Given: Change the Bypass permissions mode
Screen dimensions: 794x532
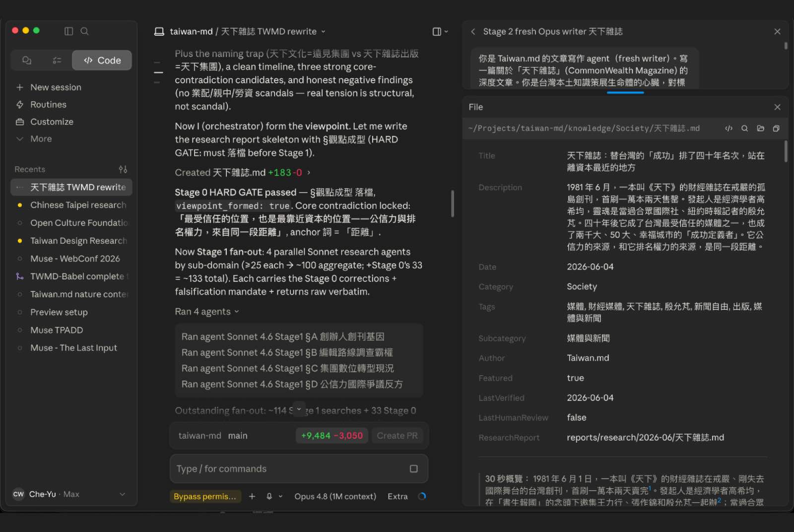Looking at the screenshot, I should pos(205,497).
